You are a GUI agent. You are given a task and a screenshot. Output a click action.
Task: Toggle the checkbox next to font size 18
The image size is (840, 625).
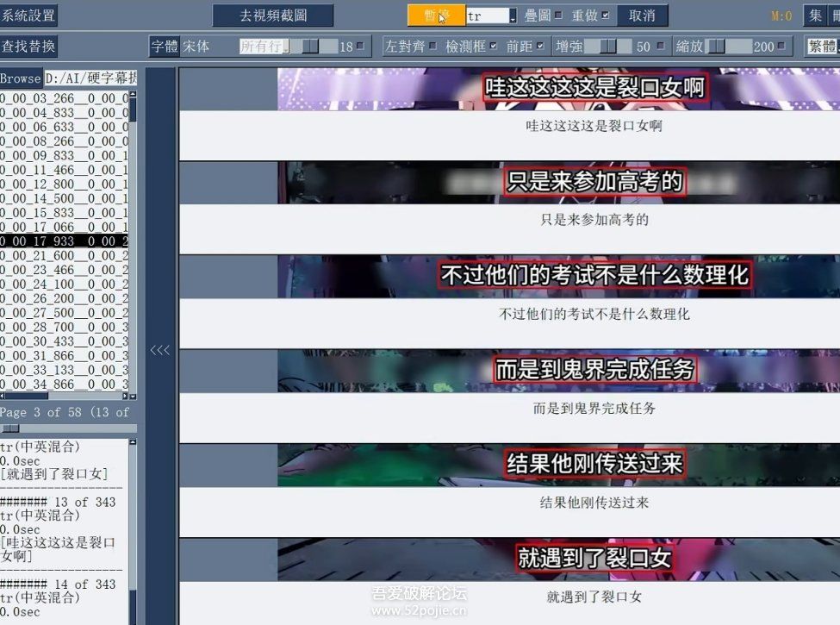360,46
